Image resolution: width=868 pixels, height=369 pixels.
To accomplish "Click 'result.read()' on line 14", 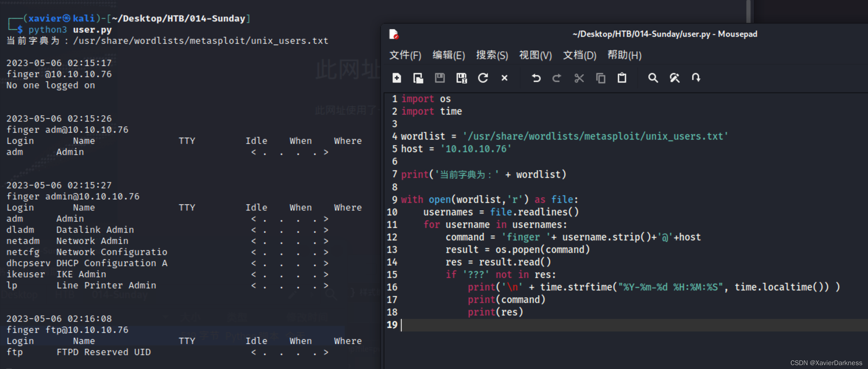I will [515, 262].
